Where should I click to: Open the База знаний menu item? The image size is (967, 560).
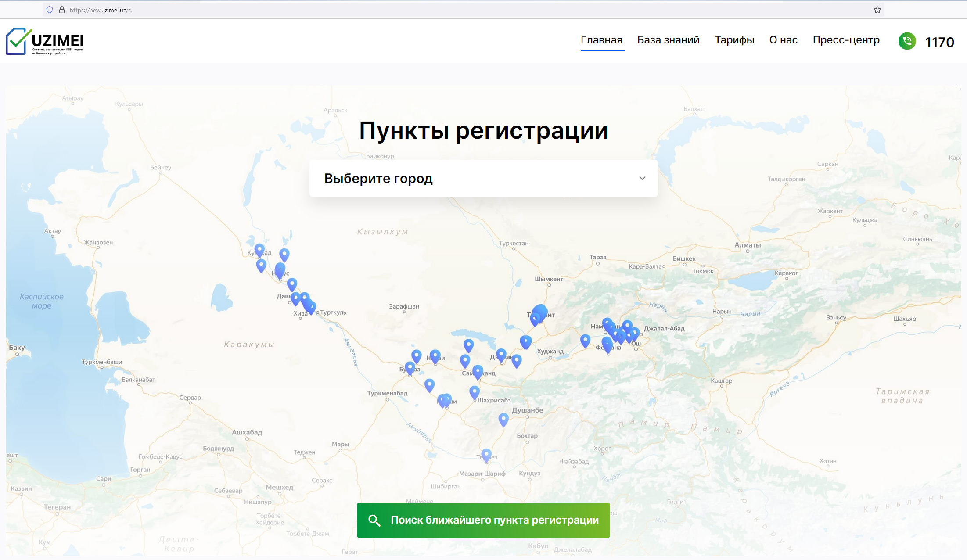point(668,40)
